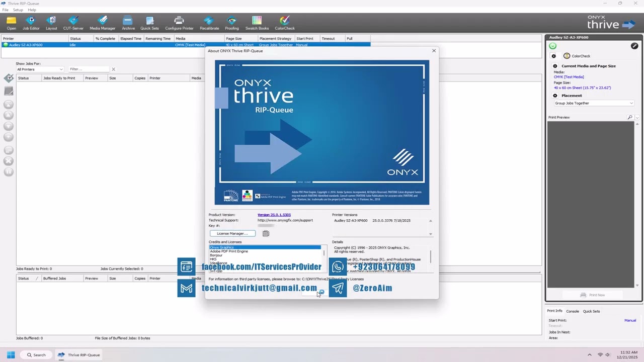Click the Print Now button

click(593, 295)
